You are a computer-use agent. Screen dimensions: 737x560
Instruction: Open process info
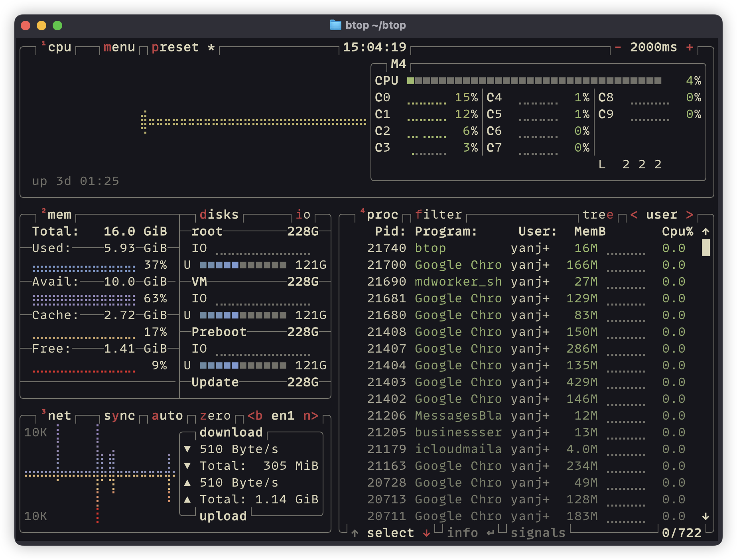tap(462, 533)
